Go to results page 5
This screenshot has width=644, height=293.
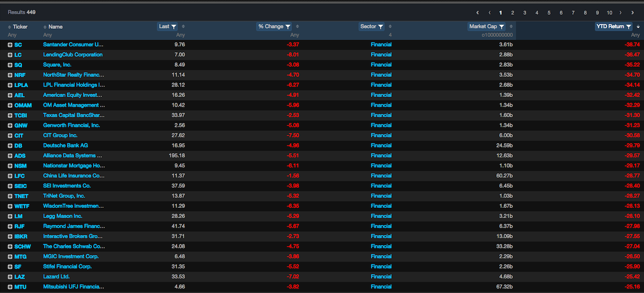pyautogui.click(x=549, y=13)
